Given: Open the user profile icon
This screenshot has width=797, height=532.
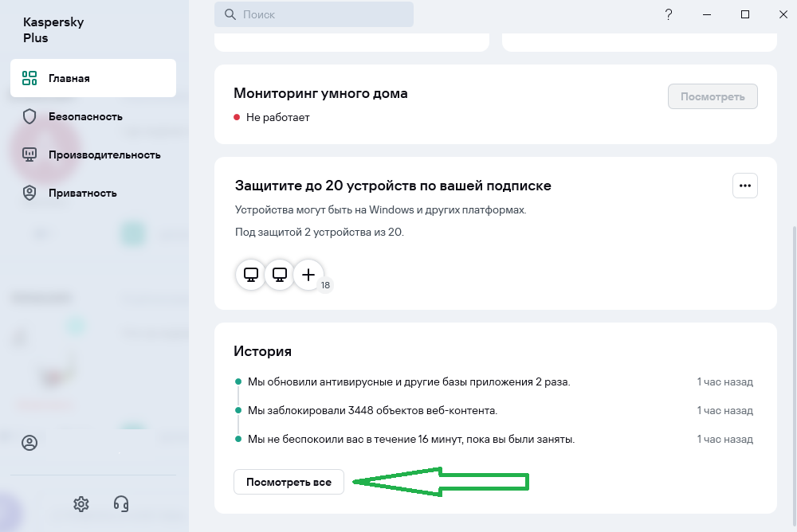Looking at the screenshot, I should click(x=29, y=444).
